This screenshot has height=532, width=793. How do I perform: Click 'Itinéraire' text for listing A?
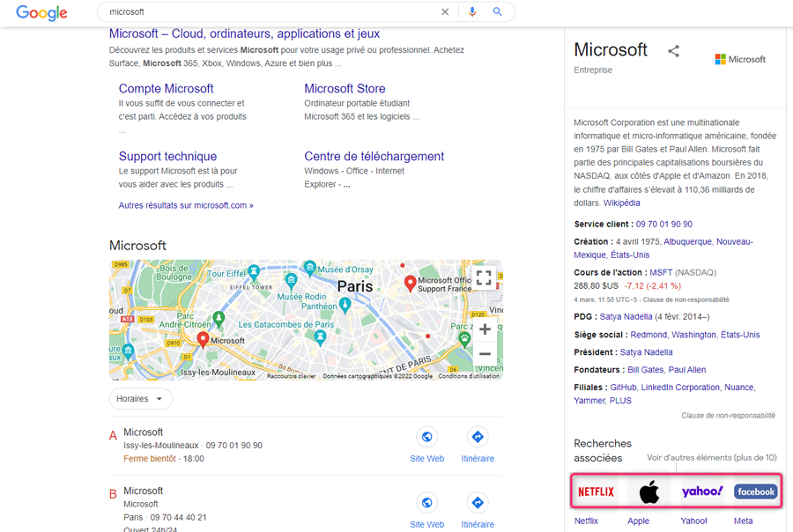(478, 459)
